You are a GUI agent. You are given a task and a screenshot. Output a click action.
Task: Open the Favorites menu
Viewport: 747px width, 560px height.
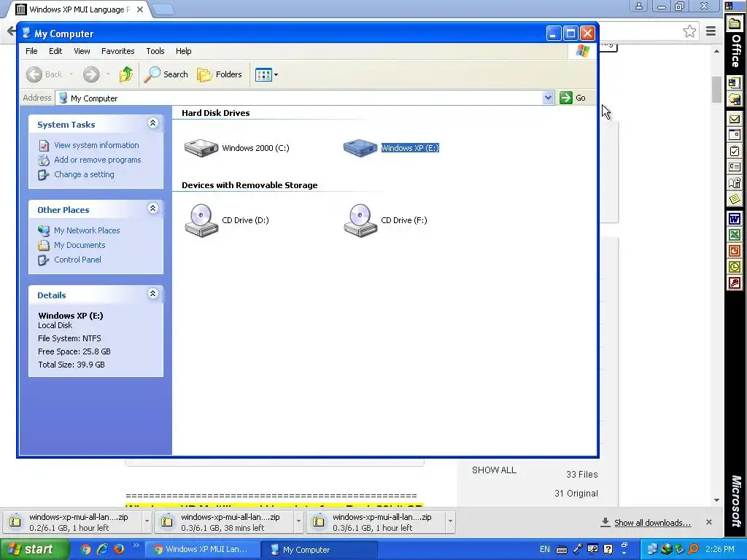(117, 51)
